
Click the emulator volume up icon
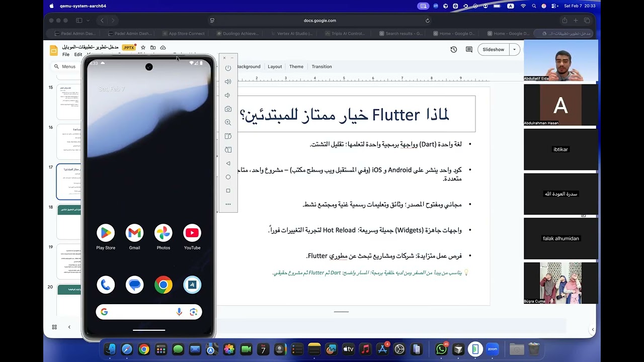228,81
